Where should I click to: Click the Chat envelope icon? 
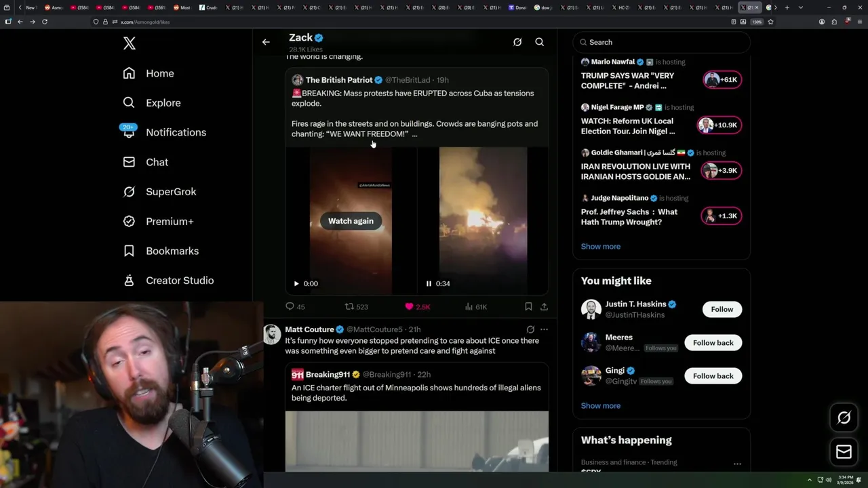pyautogui.click(x=129, y=162)
